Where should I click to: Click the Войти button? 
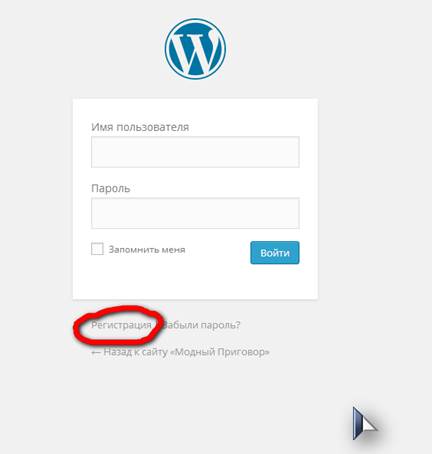pyautogui.click(x=275, y=253)
